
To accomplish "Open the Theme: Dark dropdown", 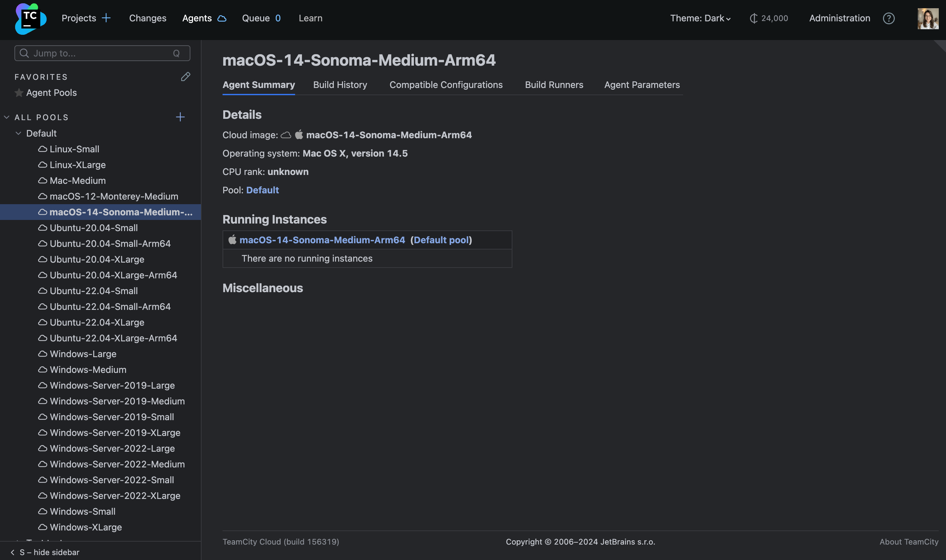I will coord(700,18).
